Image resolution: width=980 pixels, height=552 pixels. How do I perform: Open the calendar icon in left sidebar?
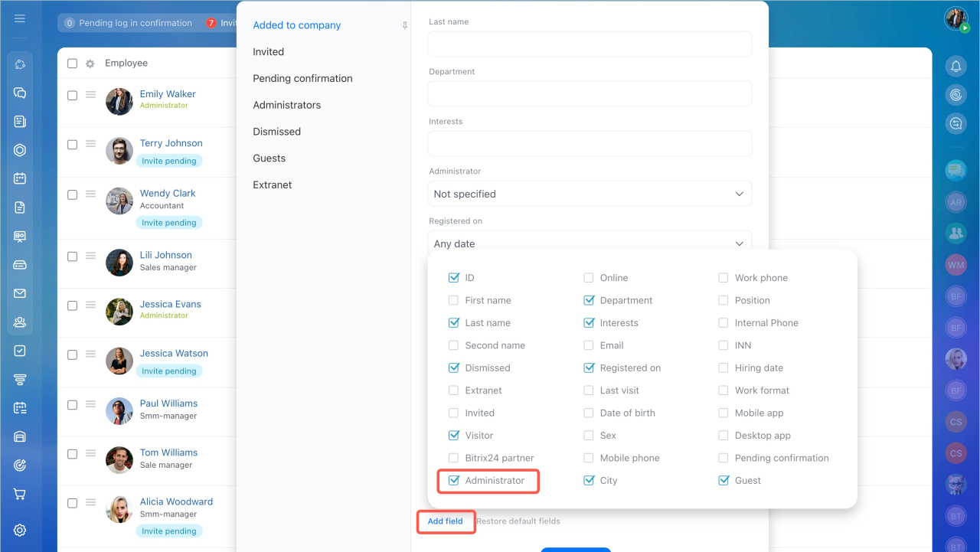(20, 178)
